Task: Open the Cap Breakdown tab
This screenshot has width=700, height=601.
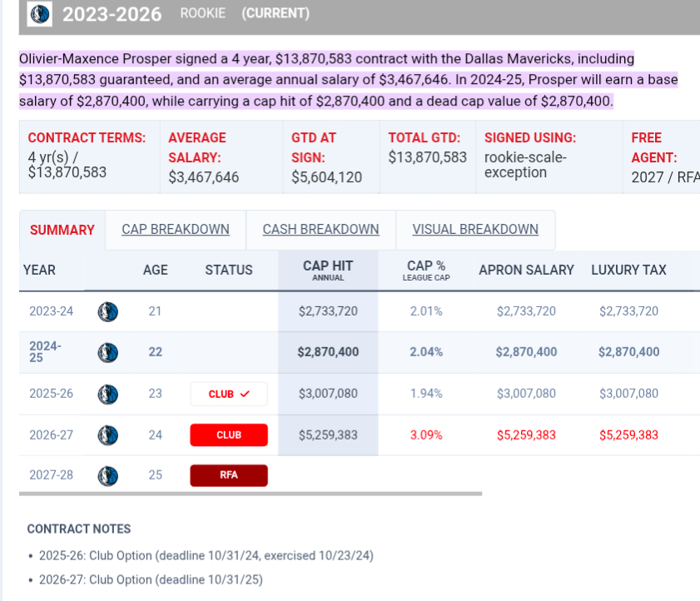Action: pos(176,230)
